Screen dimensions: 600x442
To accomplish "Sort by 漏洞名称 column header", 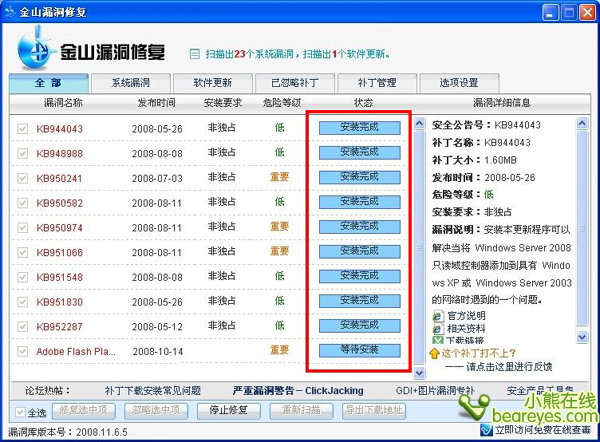I will pyautogui.click(x=63, y=103).
